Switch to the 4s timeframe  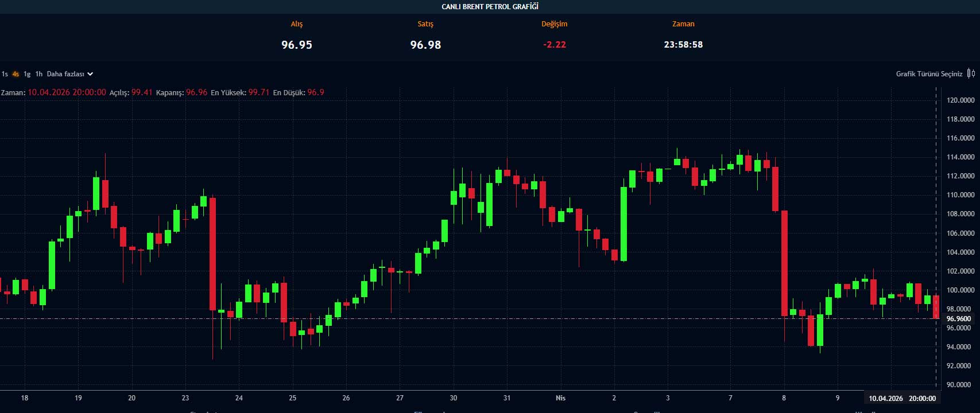click(x=16, y=74)
